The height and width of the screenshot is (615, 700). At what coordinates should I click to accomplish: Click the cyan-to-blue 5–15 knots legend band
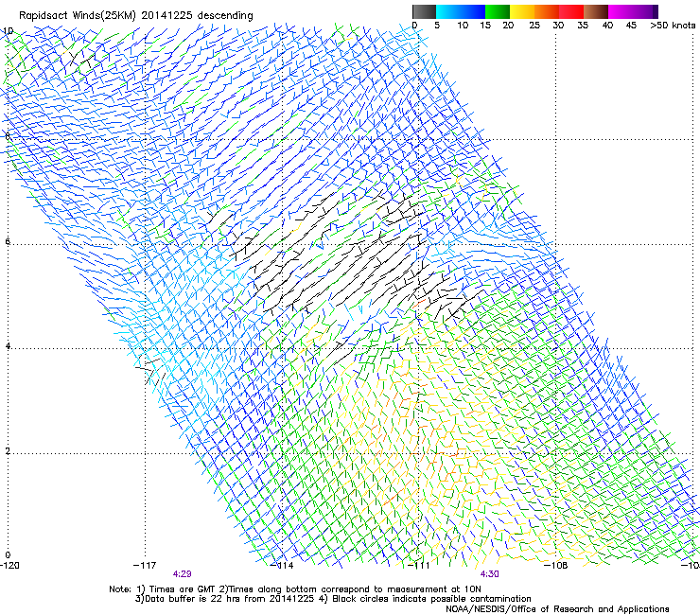click(x=461, y=11)
